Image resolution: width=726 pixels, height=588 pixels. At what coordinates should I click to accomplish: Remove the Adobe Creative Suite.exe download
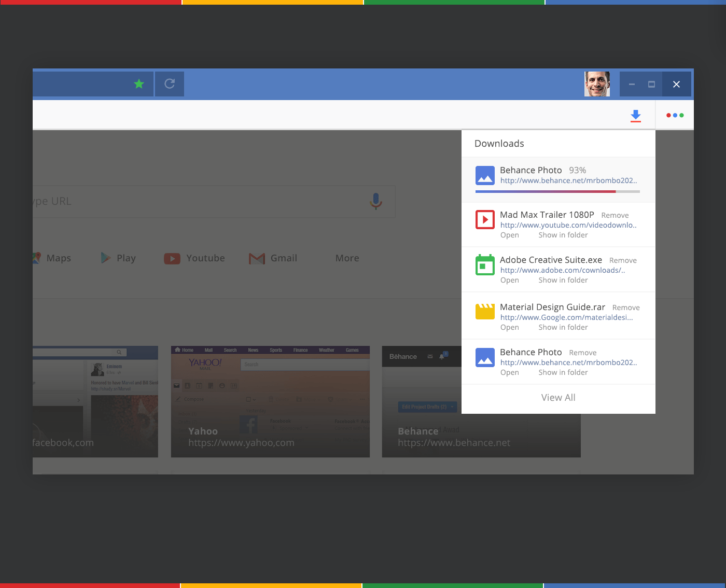pos(623,260)
